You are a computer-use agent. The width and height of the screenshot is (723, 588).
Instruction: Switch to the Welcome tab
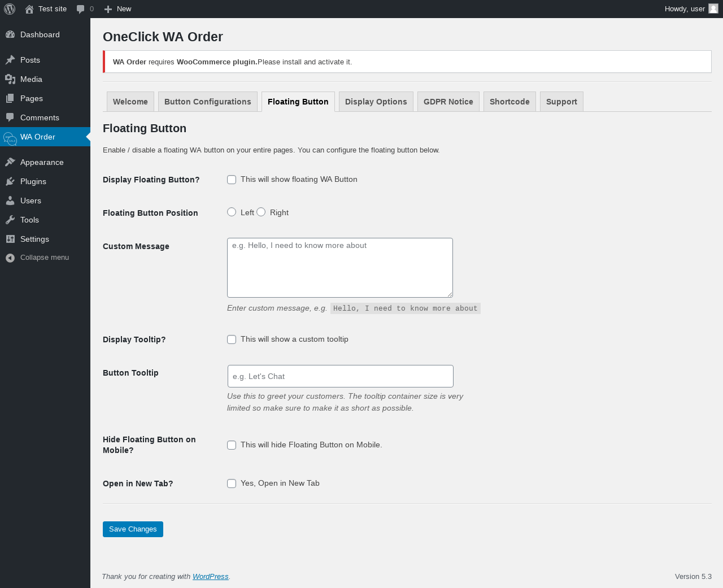[x=130, y=102]
